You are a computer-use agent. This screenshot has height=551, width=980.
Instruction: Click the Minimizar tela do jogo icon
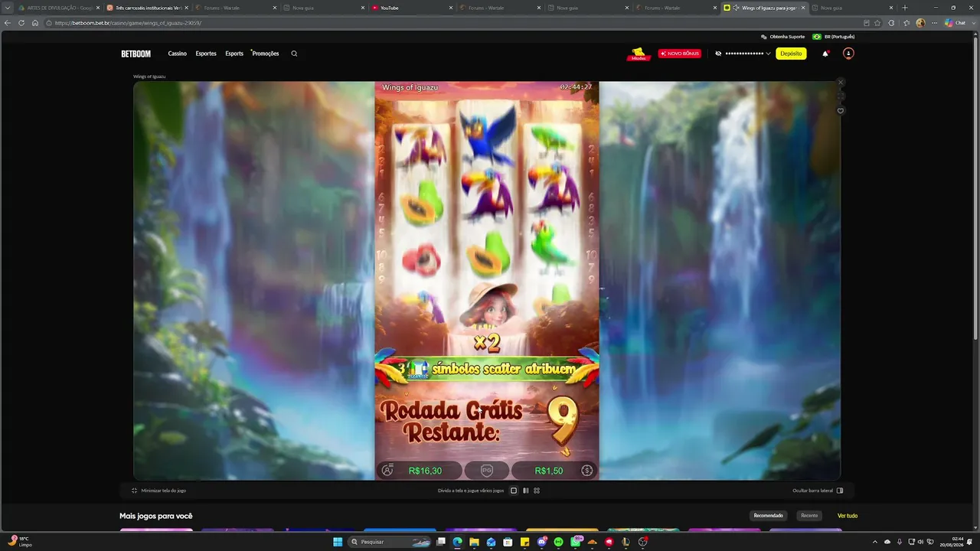[135, 491]
